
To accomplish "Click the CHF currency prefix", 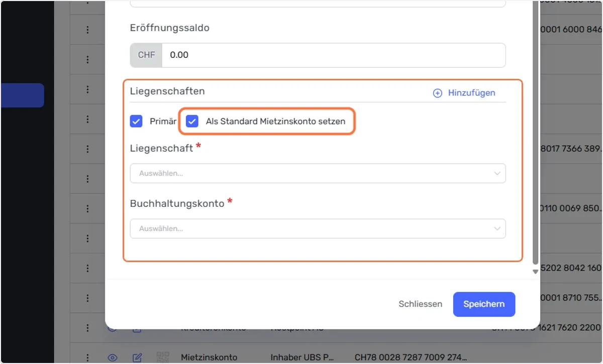I will [x=146, y=55].
